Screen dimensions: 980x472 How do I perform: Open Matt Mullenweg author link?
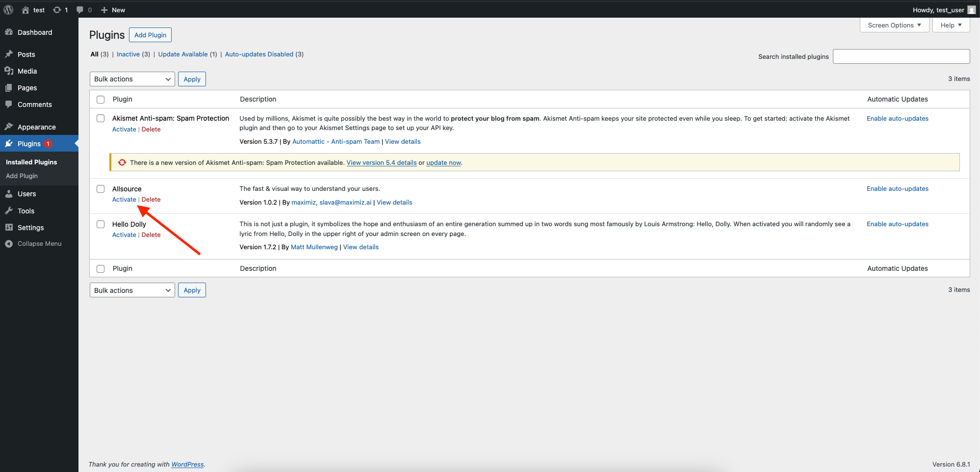314,247
